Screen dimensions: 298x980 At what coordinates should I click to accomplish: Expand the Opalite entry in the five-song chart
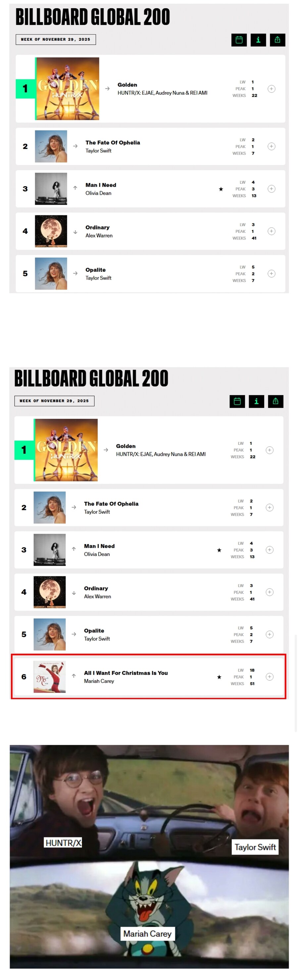pyautogui.click(x=271, y=274)
